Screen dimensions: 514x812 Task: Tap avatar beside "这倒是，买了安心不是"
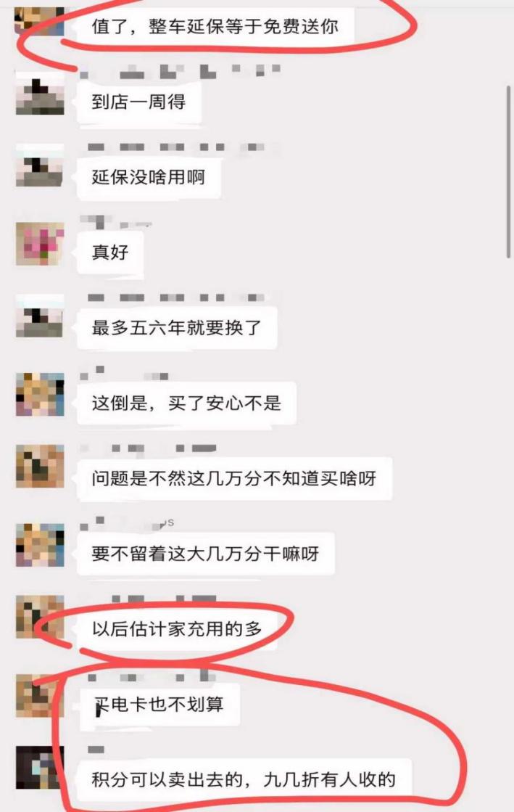click(x=40, y=395)
